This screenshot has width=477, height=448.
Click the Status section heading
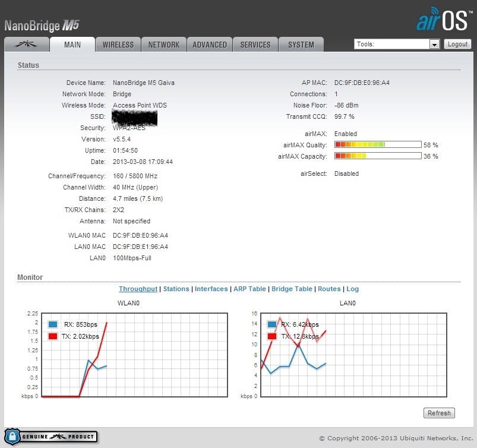coord(29,65)
